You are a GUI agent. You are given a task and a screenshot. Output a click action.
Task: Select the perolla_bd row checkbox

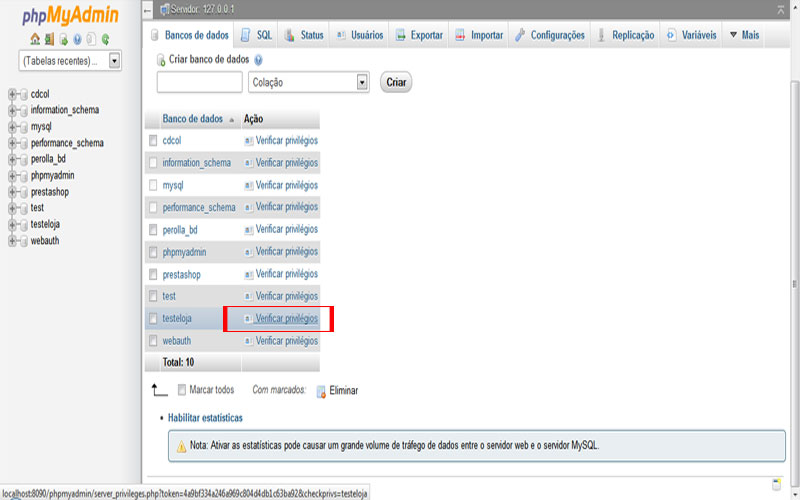(x=153, y=230)
